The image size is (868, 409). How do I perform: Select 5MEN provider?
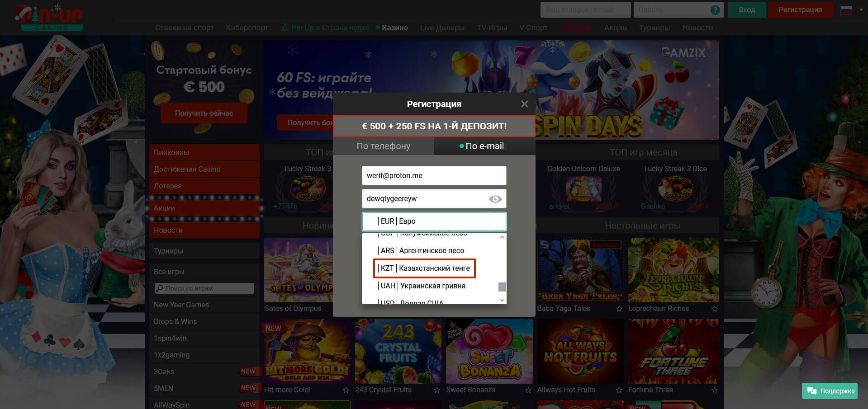click(x=204, y=389)
